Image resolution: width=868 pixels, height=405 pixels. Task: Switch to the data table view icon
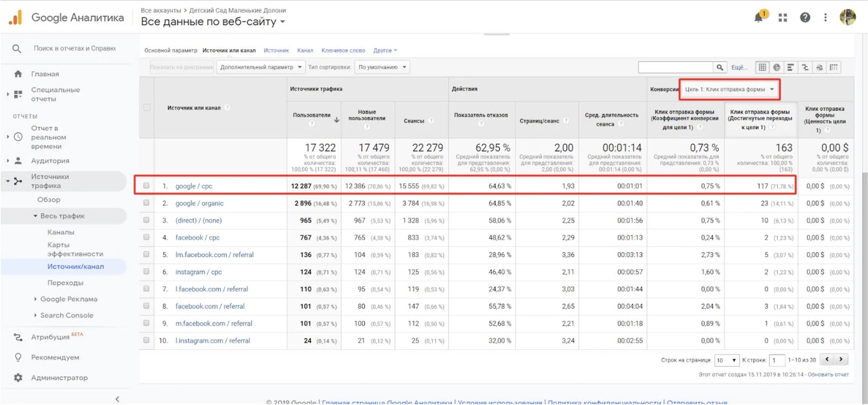pyautogui.click(x=762, y=67)
